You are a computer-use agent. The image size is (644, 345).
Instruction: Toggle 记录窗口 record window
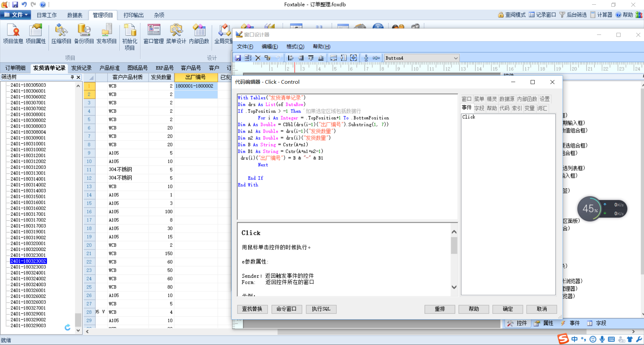pos(542,15)
